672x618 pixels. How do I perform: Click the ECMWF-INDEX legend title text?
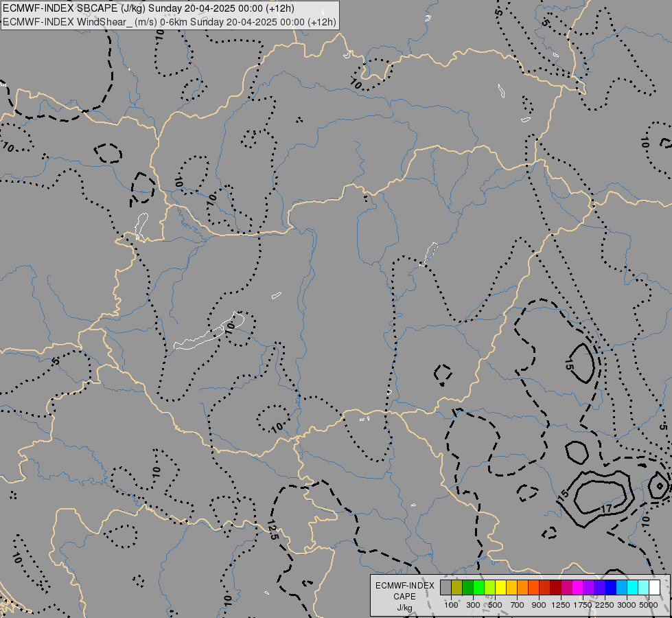(404, 586)
